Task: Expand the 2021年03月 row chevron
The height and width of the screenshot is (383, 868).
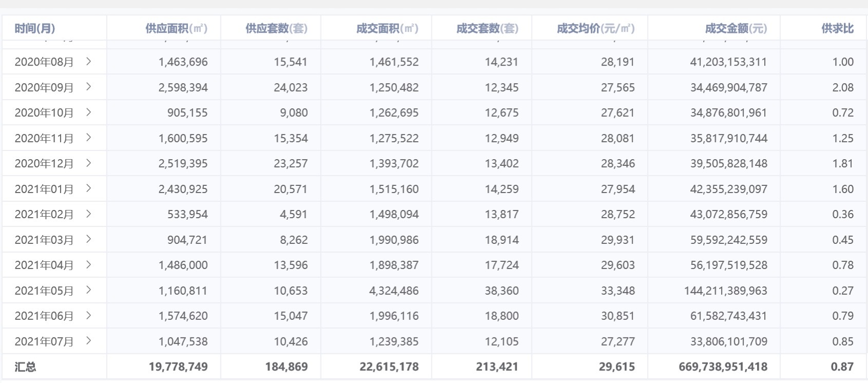Action: [89, 239]
